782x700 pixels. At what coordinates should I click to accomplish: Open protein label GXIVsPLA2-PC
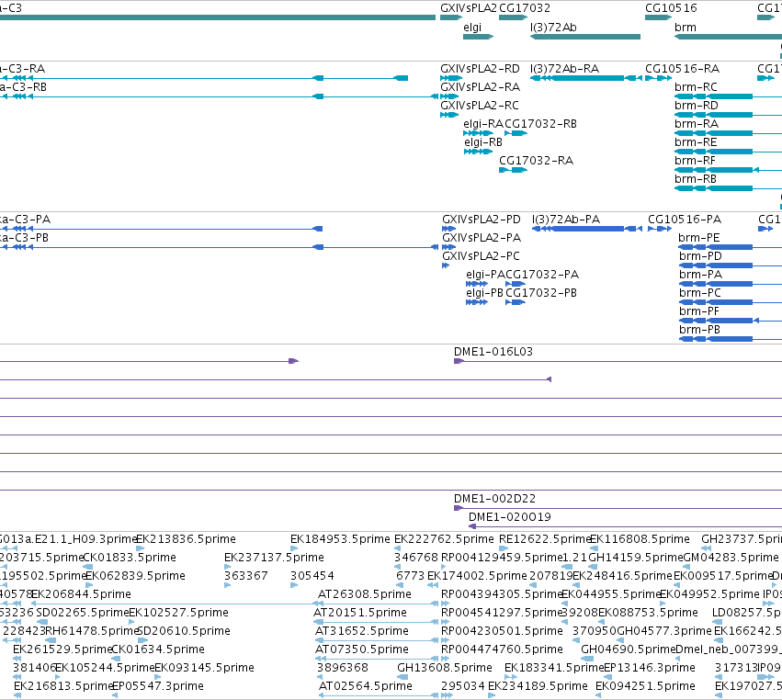481,256
